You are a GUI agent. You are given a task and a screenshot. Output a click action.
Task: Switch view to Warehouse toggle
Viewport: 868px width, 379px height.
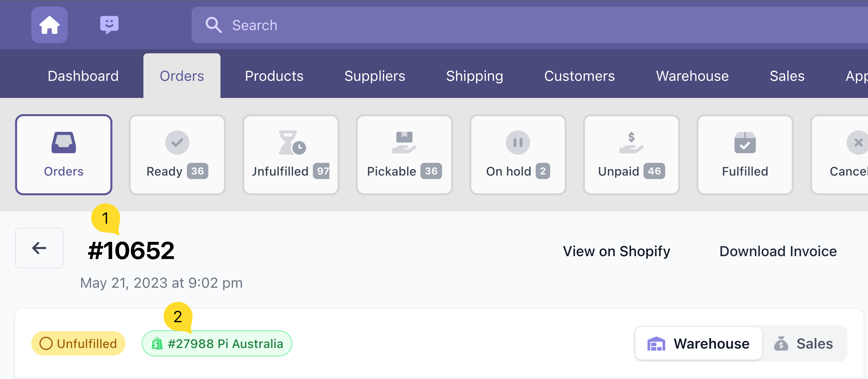(x=699, y=344)
